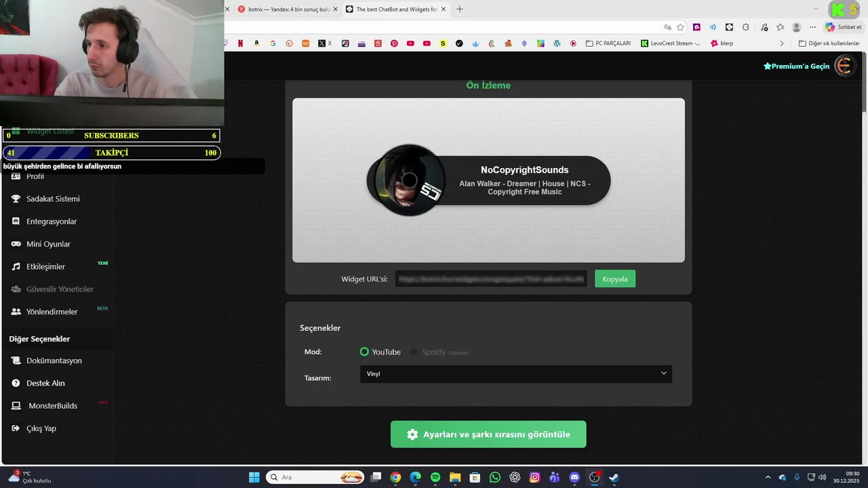Click the Kopyala button
This screenshot has width=868, height=488.
615,279
